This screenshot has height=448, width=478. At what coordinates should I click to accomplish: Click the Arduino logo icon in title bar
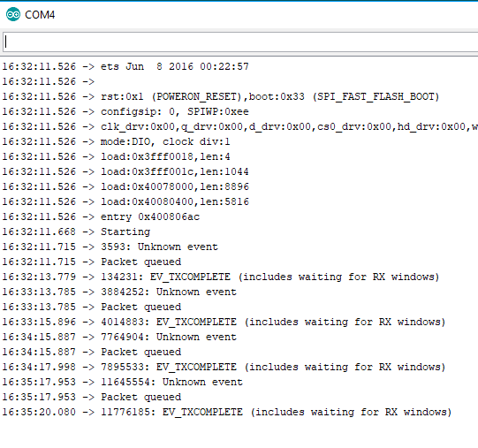12,15
